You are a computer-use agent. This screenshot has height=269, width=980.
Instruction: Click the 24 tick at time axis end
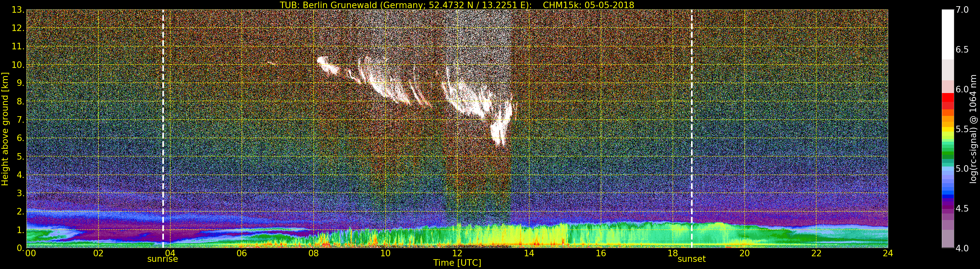pos(888,253)
